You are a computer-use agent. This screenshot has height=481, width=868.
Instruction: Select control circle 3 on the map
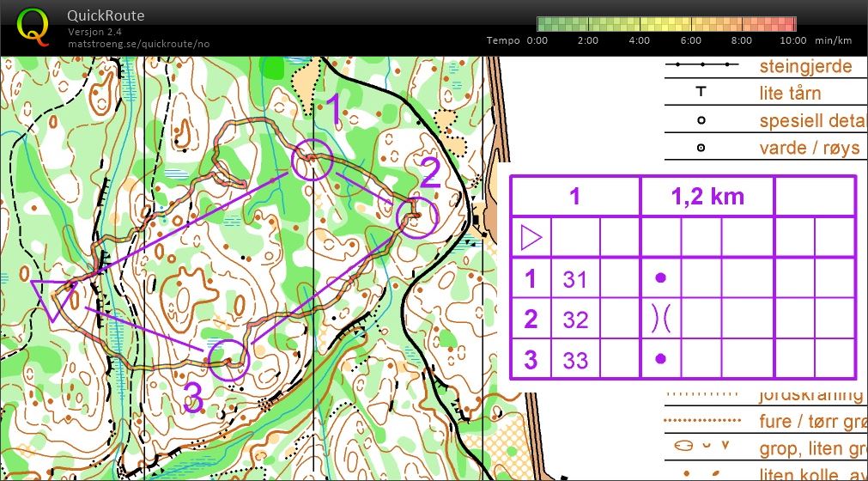pyautogui.click(x=229, y=359)
